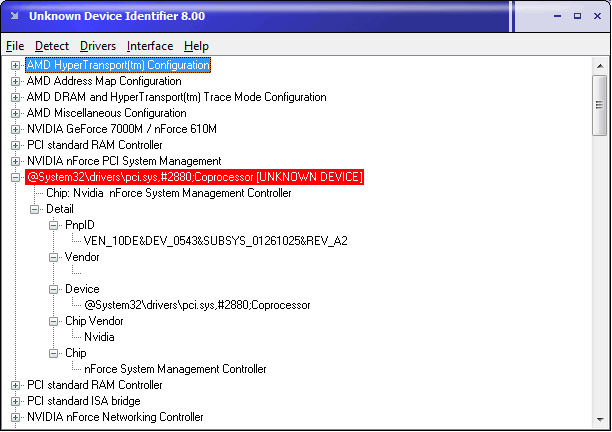Collapse the red UNKNOWN DEVICE Coprocessor node
The height and width of the screenshot is (432, 612).
point(15,177)
